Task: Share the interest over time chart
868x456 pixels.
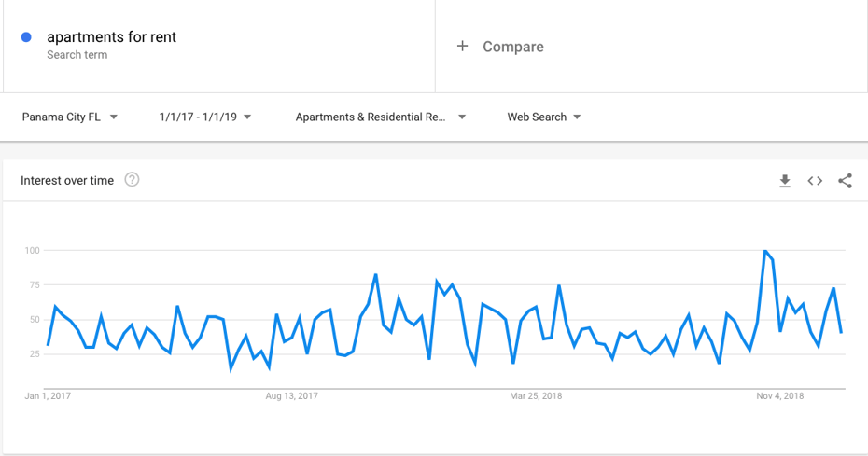Action: (x=845, y=181)
